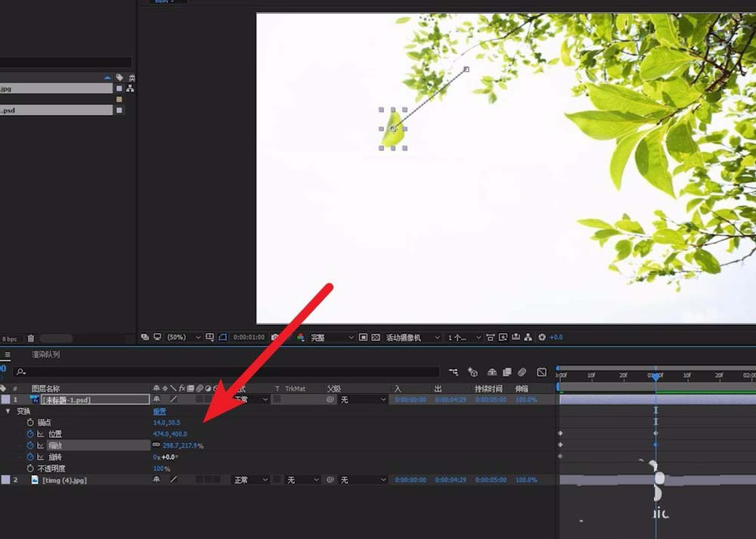Click the 8 bpc color depth button
The width and height of the screenshot is (756, 539).
(10, 339)
